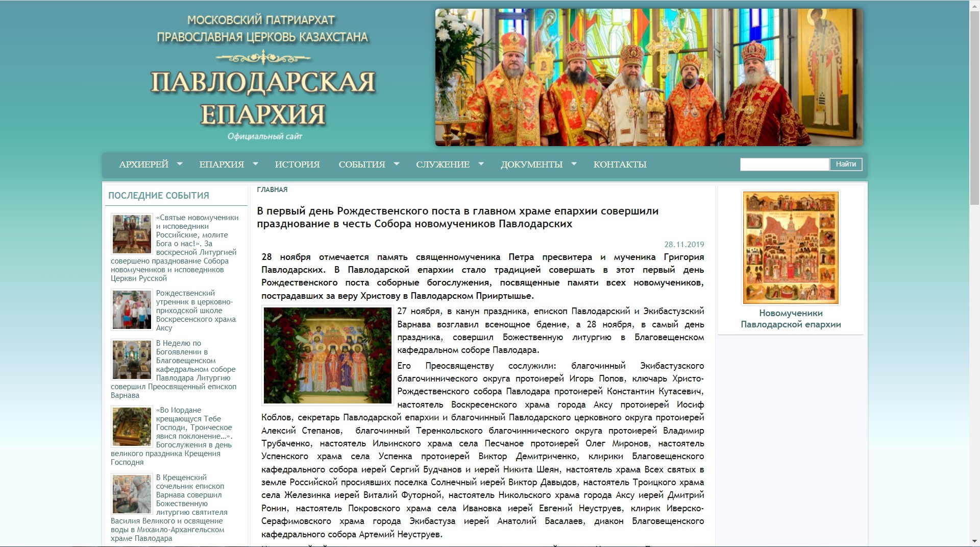980x547 pixels.
Task: Click the Официальный сайт caption under title
Action: click(x=265, y=136)
